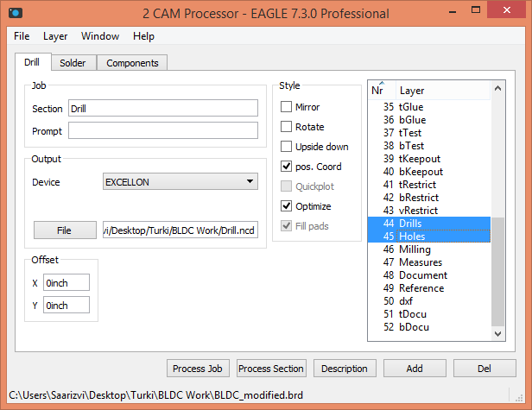
Task: Open the File menu
Action: [22, 36]
